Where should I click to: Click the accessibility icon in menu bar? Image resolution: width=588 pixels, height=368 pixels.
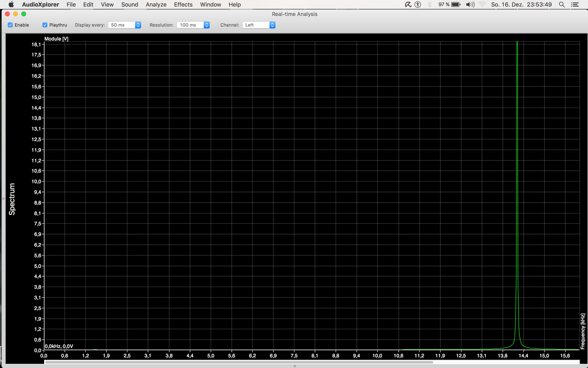417,4
